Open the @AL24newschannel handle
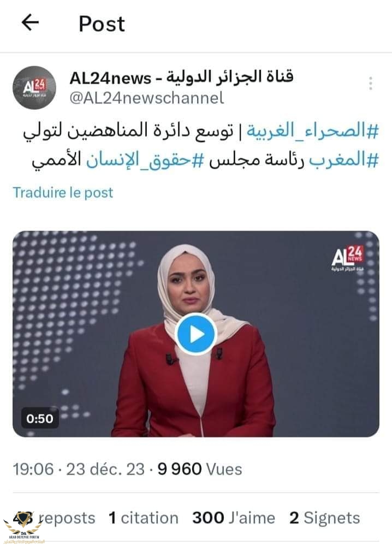392x545 pixels. click(147, 98)
